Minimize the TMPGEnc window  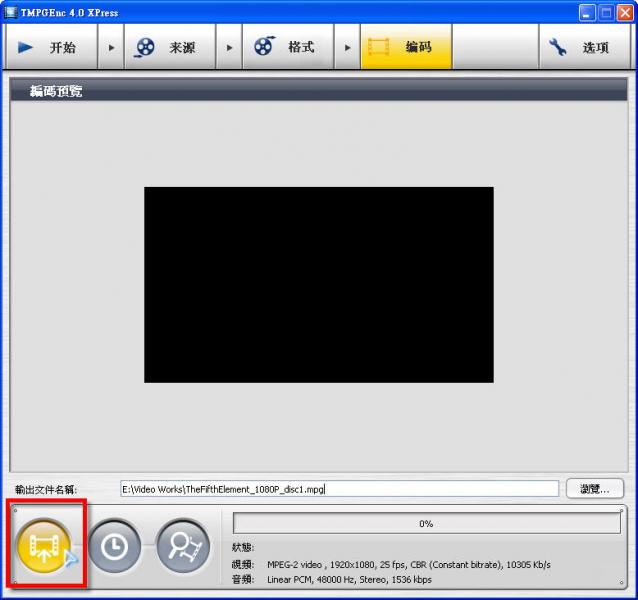[x=587, y=11]
